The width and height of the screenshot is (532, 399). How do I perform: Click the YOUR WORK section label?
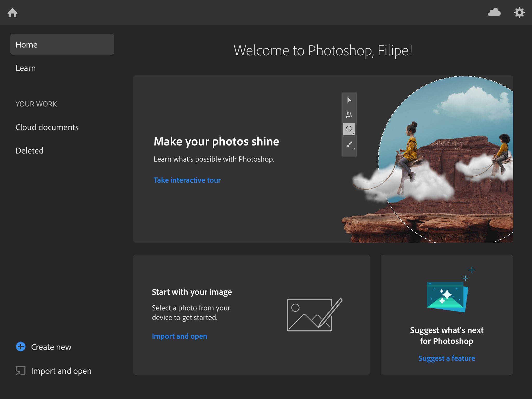tap(36, 104)
